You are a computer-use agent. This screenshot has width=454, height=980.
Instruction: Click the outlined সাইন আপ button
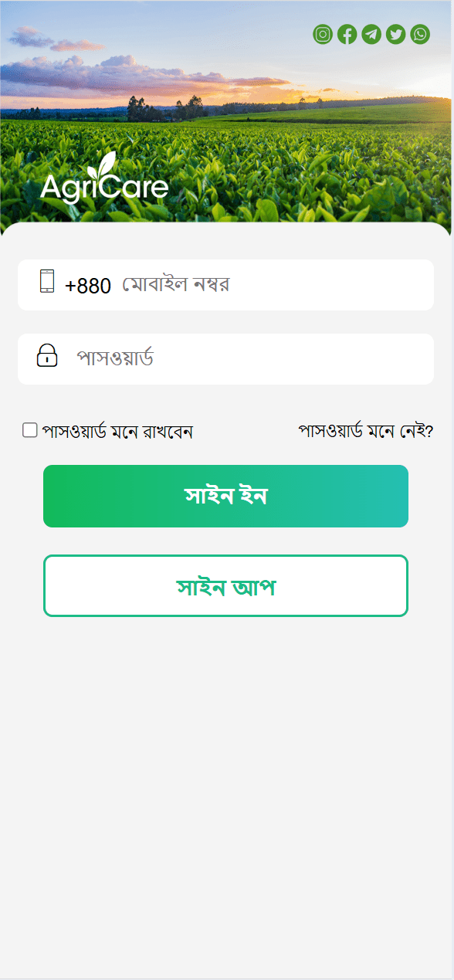pyautogui.click(x=225, y=585)
